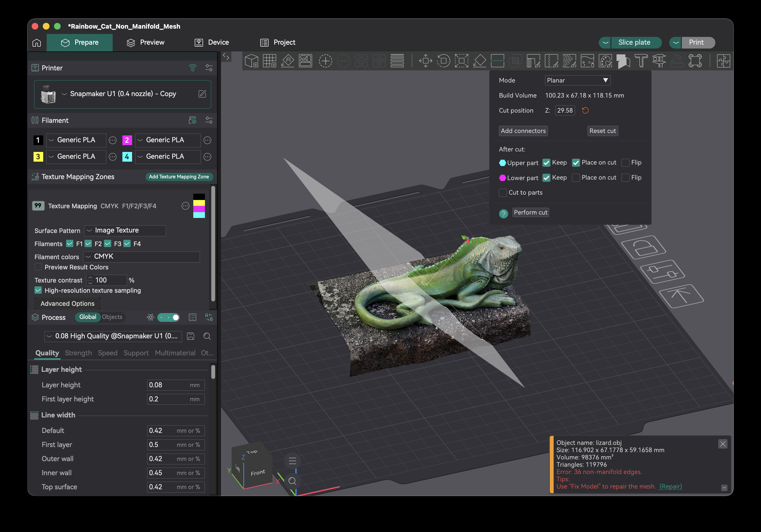Select the Fuzzy skin painting tool
Image resolution: width=761 pixels, height=532 pixels.
tap(569, 61)
